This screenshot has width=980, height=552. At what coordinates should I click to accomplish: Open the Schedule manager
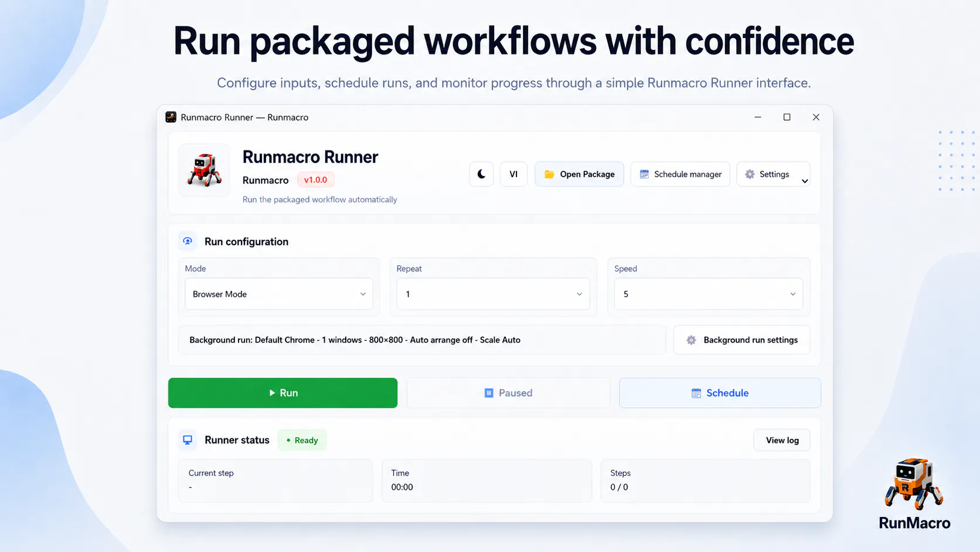[x=680, y=174]
